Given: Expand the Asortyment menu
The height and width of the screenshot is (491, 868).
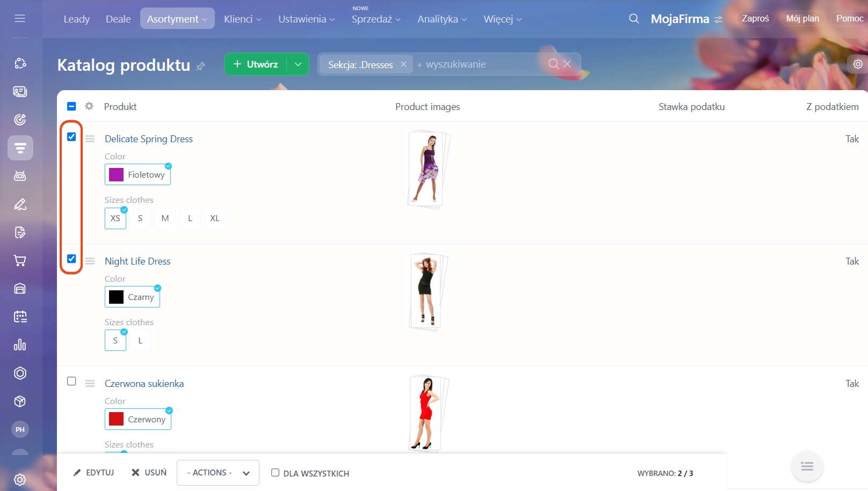Looking at the screenshot, I should coord(177,19).
